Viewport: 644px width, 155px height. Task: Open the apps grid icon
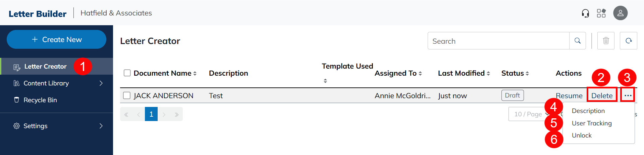click(601, 13)
